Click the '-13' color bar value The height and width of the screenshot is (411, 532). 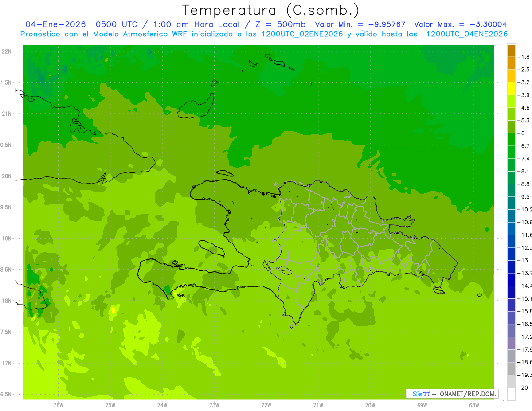click(x=522, y=260)
